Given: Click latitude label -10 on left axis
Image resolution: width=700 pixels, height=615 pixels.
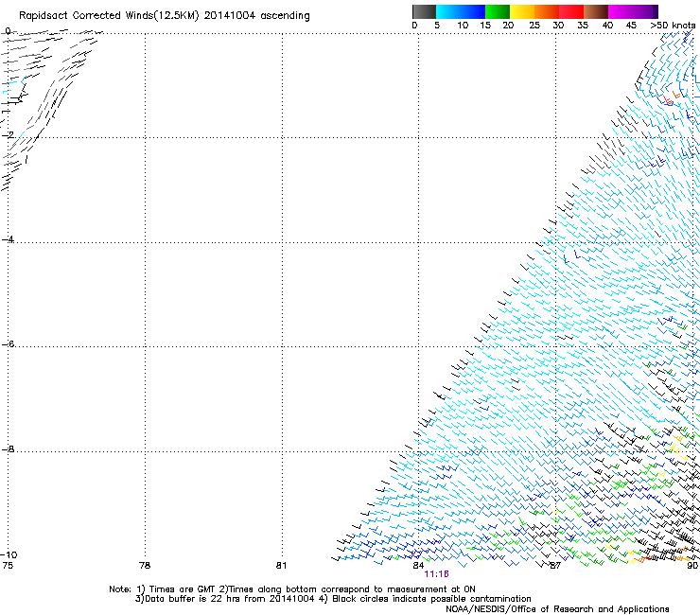Looking at the screenshot, I should [9, 554].
